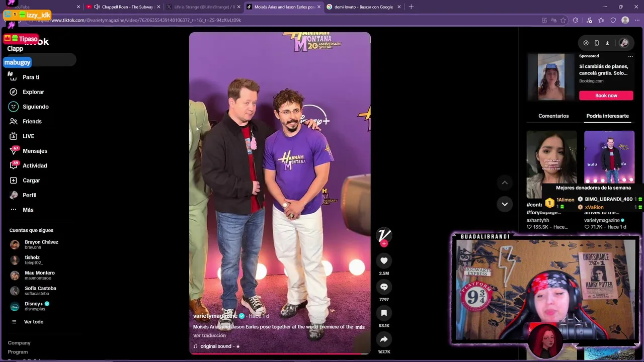Click the browser shield security icon
This screenshot has height=362, width=644.
[613, 20]
